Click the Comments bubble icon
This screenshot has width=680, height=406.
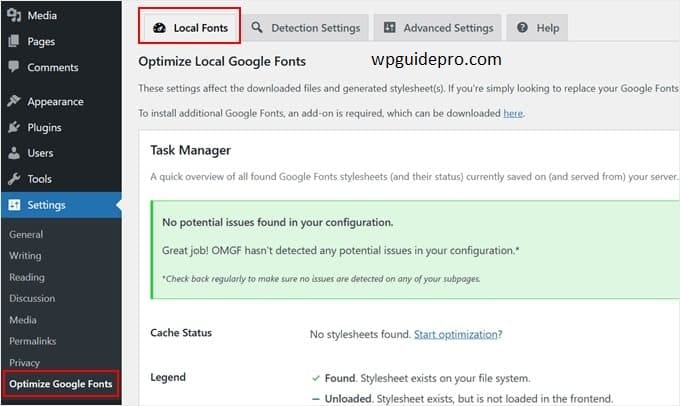(14, 67)
